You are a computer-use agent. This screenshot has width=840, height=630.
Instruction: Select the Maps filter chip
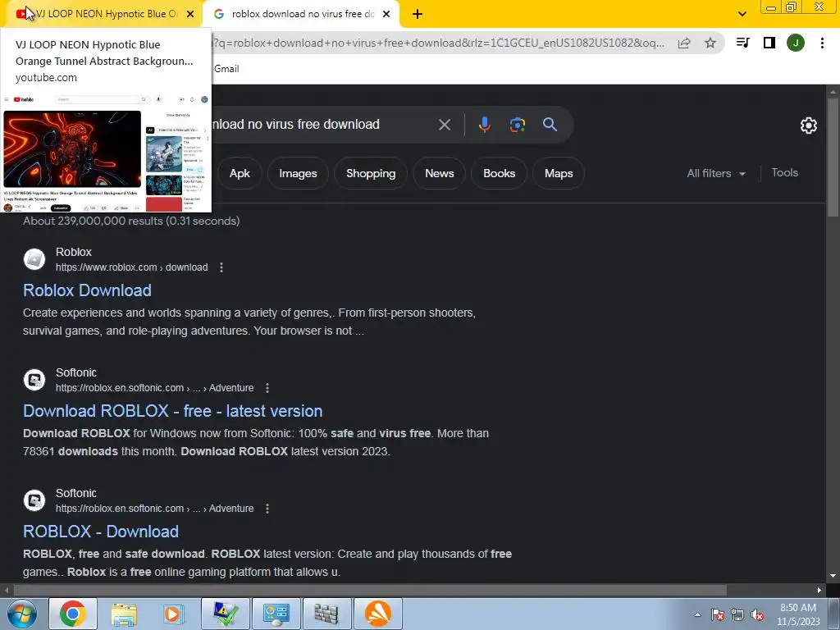click(x=559, y=174)
